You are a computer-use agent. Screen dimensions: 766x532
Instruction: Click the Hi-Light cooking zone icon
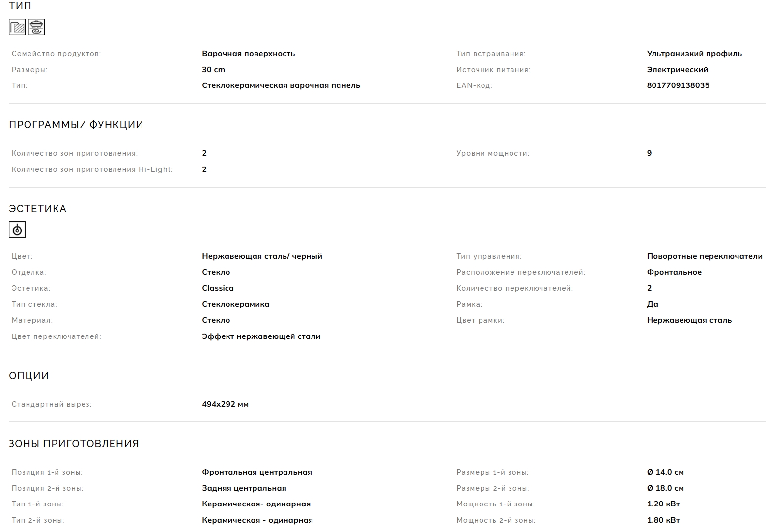click(36, 27)
